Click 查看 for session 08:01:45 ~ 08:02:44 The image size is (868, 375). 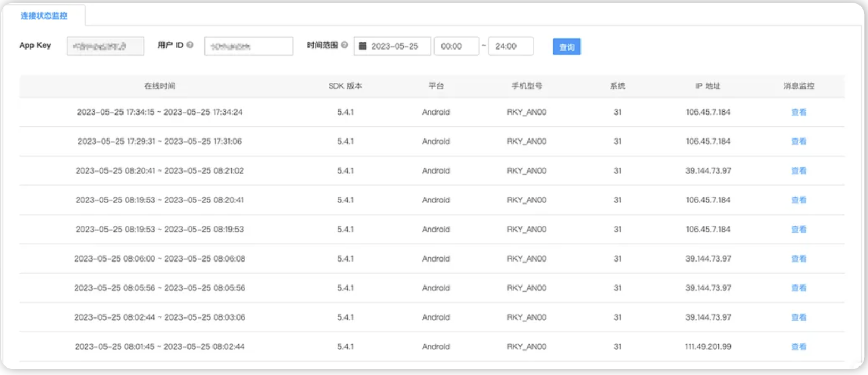coord(799,346)
